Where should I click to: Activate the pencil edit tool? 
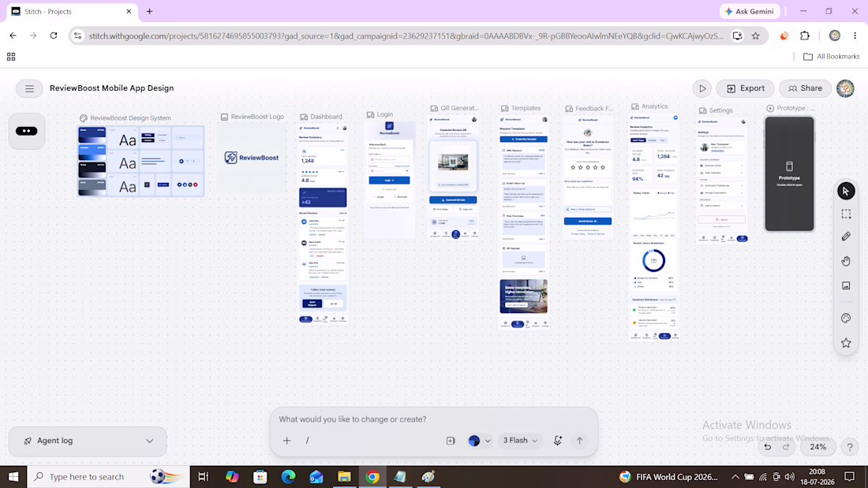[x=846, y=237]
